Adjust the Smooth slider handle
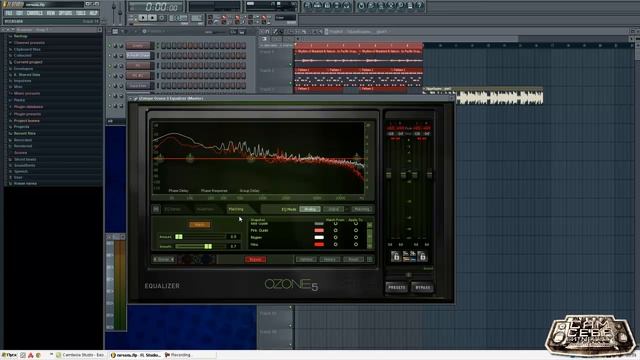Viewport: 640px width, 360px height. pyautogui.click(x=208, y=247)
